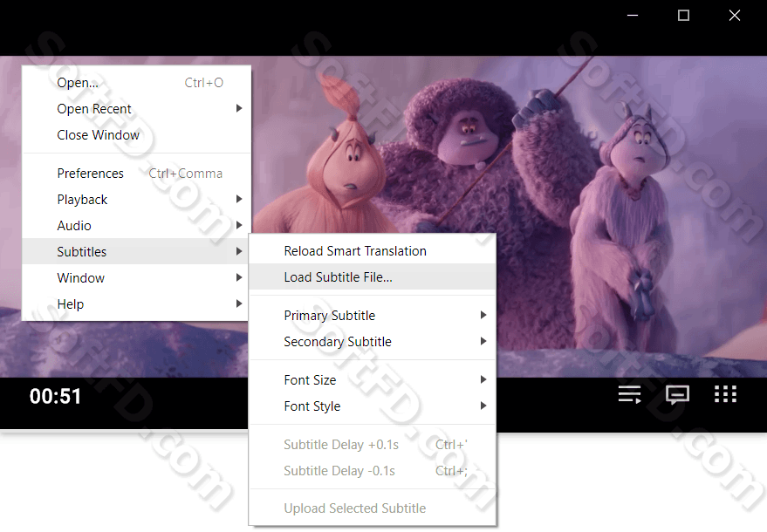The width and height of the screenshot is (767, 532).
Task: Maximize the player window
Action: point(683,16)
